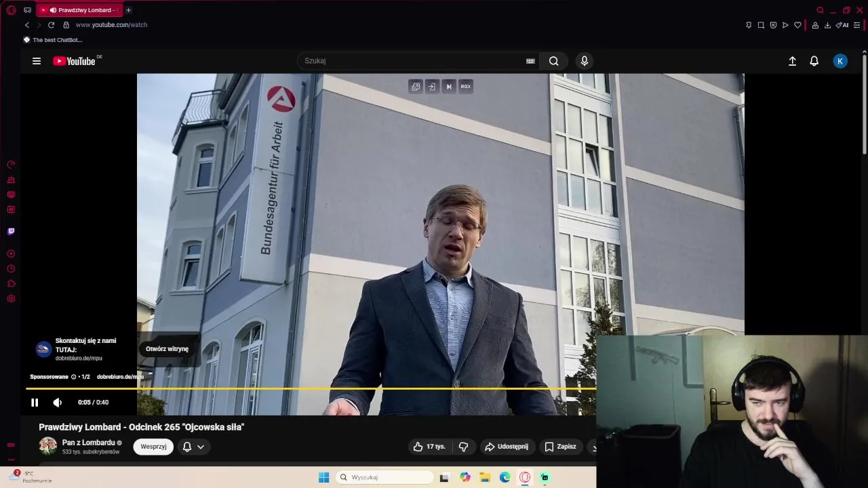The width and height of the screenshot is (868, 488).
Task: Pin the tab using Opera pin icon
Action: [749, 25]
